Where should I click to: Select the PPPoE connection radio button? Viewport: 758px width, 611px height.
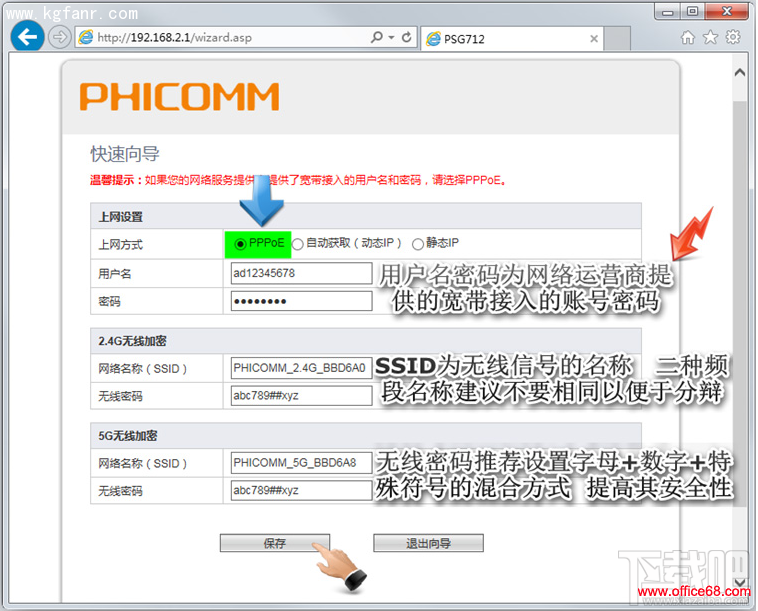click(240, 244)
